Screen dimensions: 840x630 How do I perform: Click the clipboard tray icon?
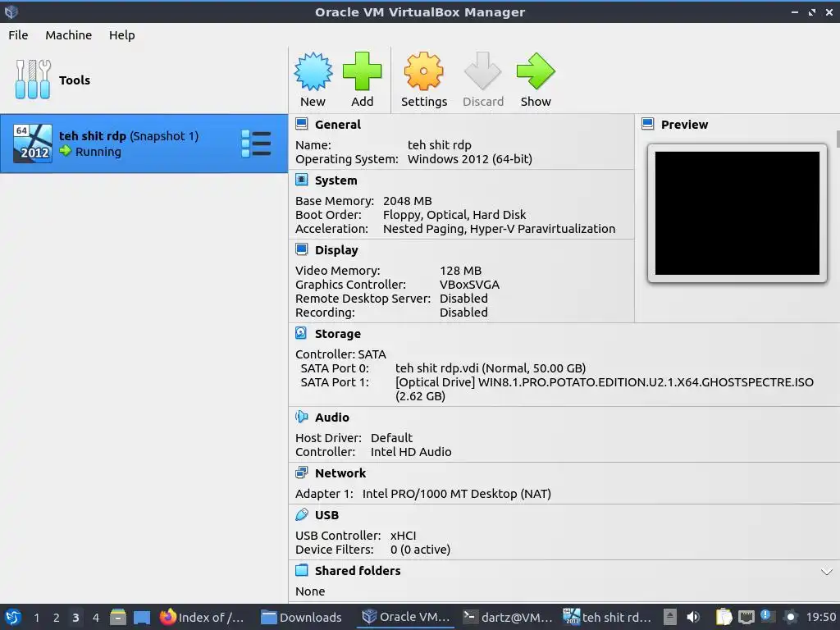[724, 617]
